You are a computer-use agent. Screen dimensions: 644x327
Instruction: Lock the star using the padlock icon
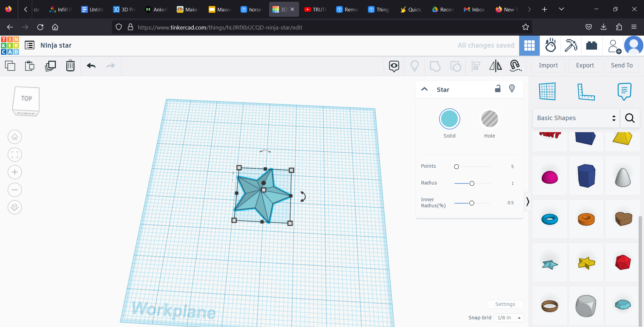click(x=498, y=89)
